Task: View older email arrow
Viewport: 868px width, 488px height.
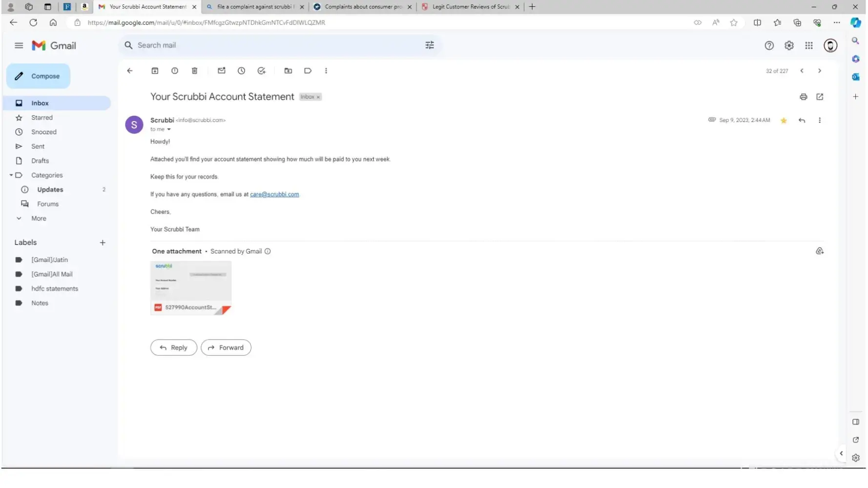Action: tap(820, 71)
